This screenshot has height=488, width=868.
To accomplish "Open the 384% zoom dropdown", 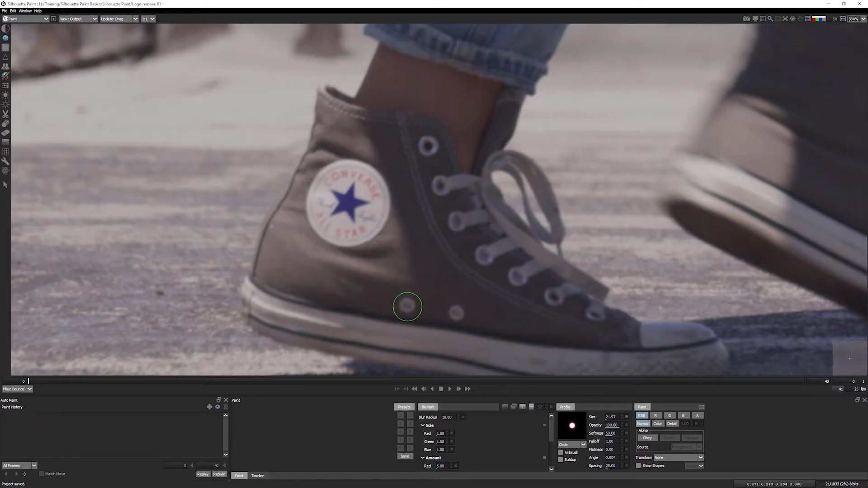I will [x=857, y=19].
